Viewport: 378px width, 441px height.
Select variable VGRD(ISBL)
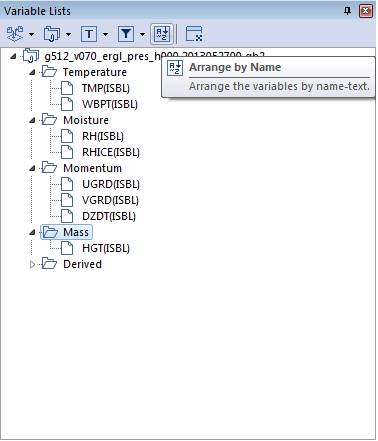point(110,200)
